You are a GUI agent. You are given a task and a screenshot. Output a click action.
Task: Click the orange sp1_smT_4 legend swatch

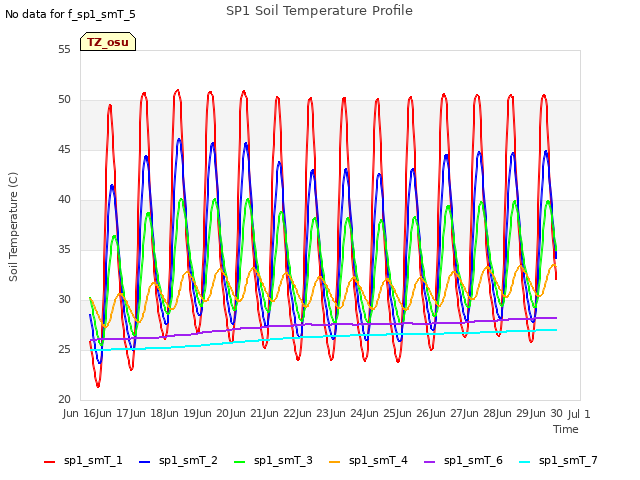(x=334, y=462)
